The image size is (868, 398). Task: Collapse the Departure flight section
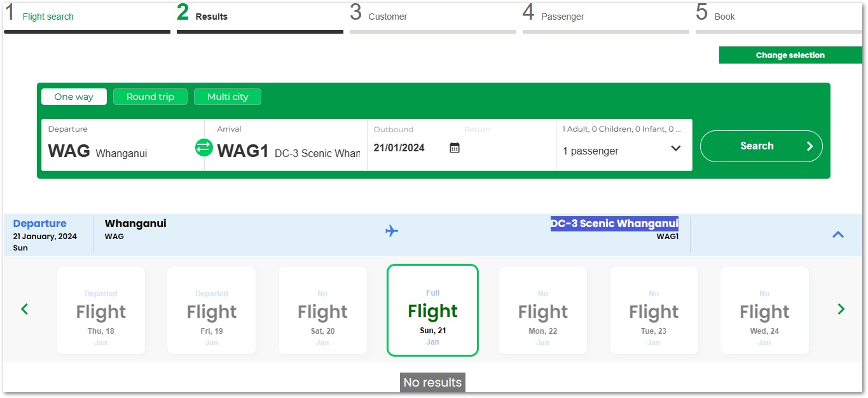[x=838, y=235]
